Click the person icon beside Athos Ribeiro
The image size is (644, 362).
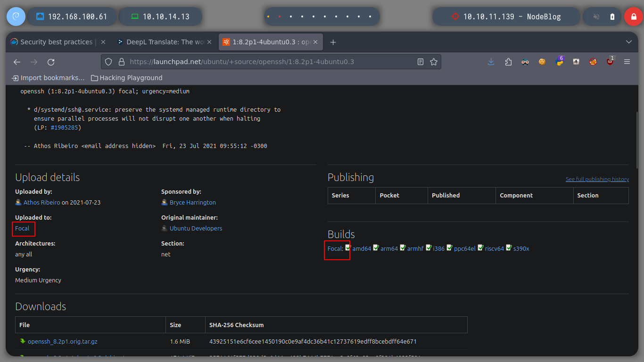click(18, 202)
